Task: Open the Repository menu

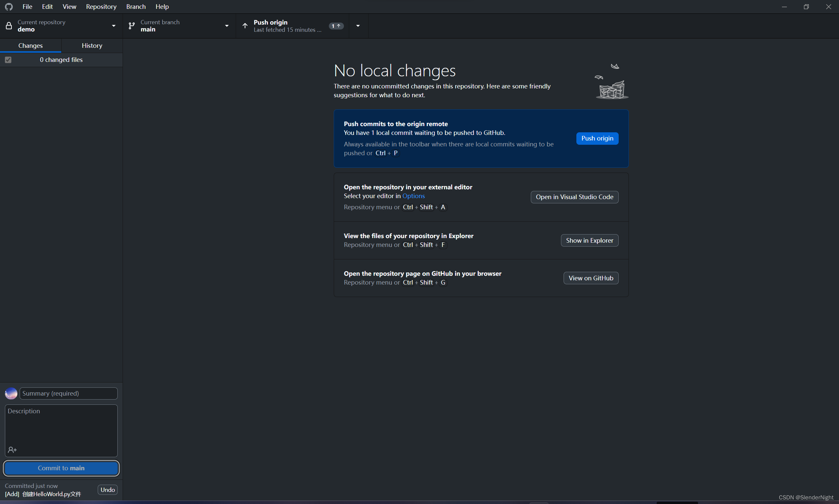Action: pos(101,7)
